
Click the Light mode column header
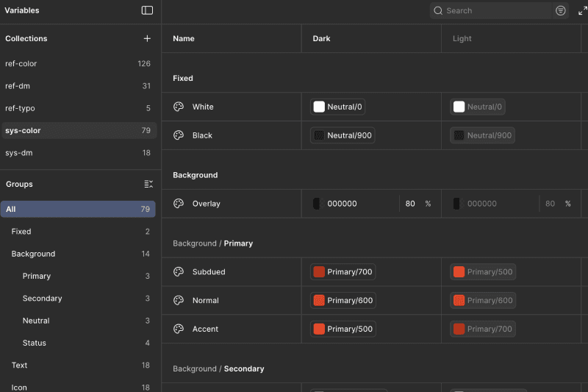pos(462,39)
